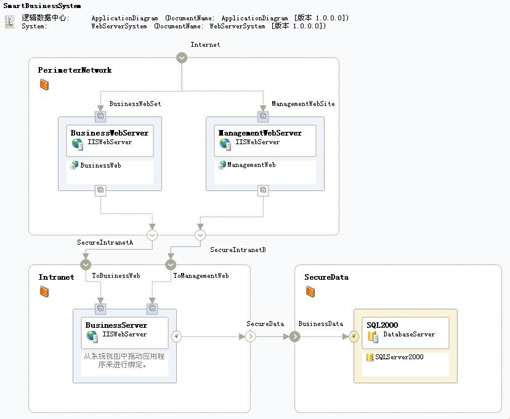The height and width of the screenshot is (419, 510).
Task: Click the SQLServer2000 application text
Action: click(399, 357)
